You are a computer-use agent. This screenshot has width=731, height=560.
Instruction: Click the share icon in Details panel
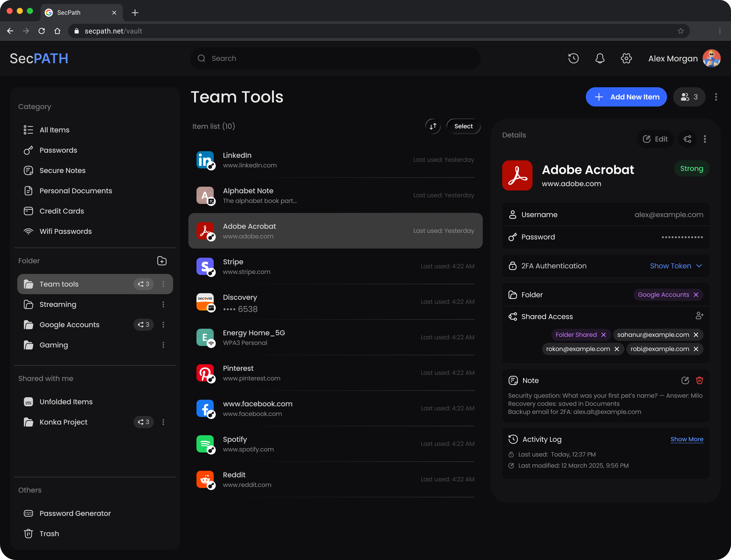click(687, 139)
